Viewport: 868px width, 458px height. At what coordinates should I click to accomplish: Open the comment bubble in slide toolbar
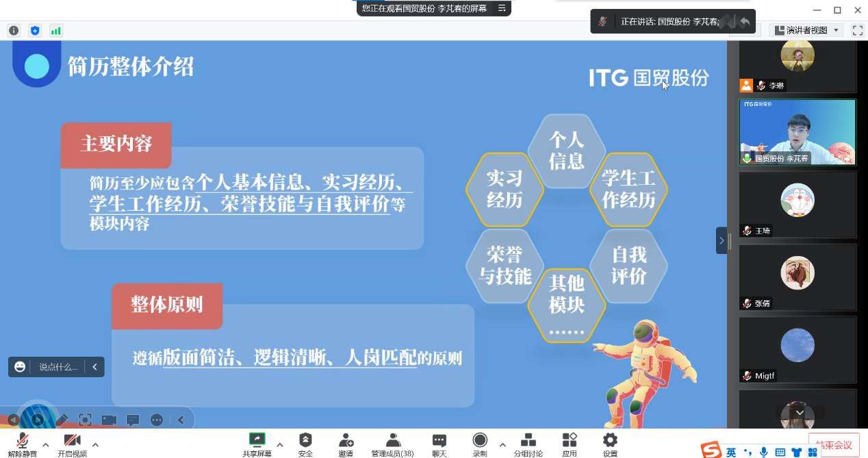[133, 420]
